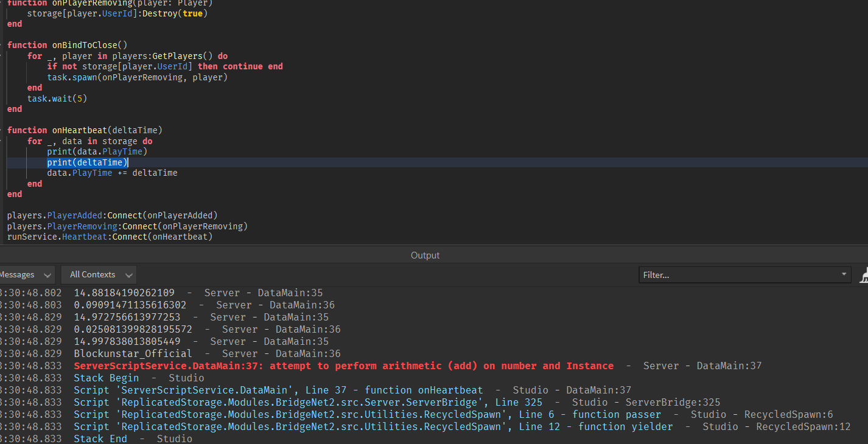Click the red arithmetic error message
The height and width of the screenshot is (444, 868).
click(343, 366)
